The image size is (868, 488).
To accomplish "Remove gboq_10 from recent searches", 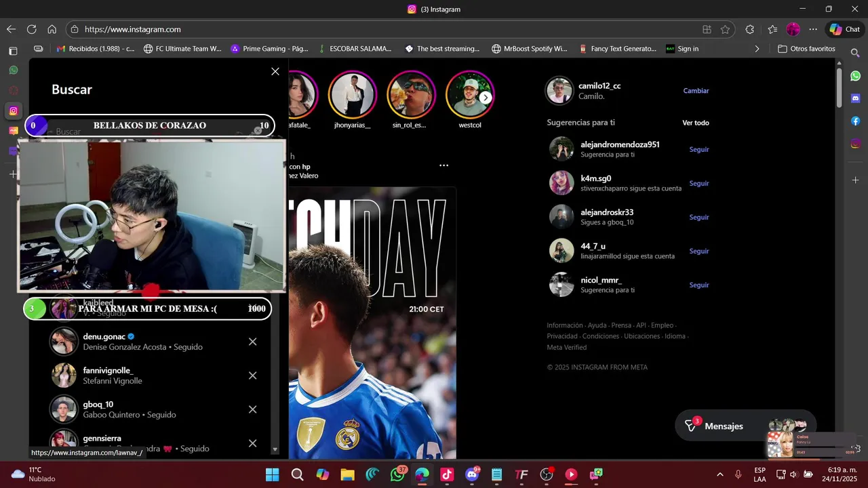I will [x=252, y=409].
